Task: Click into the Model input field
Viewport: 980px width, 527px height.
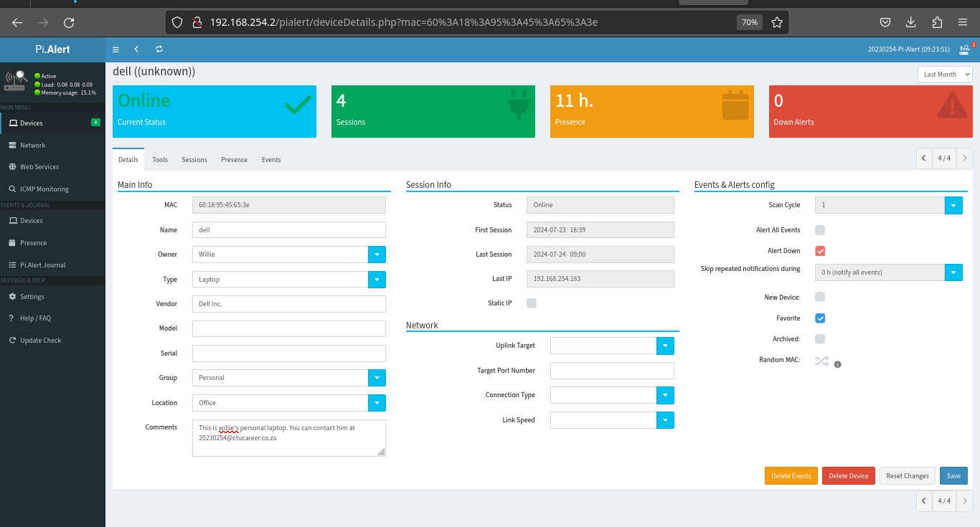Action: click(x=289, y=328)
